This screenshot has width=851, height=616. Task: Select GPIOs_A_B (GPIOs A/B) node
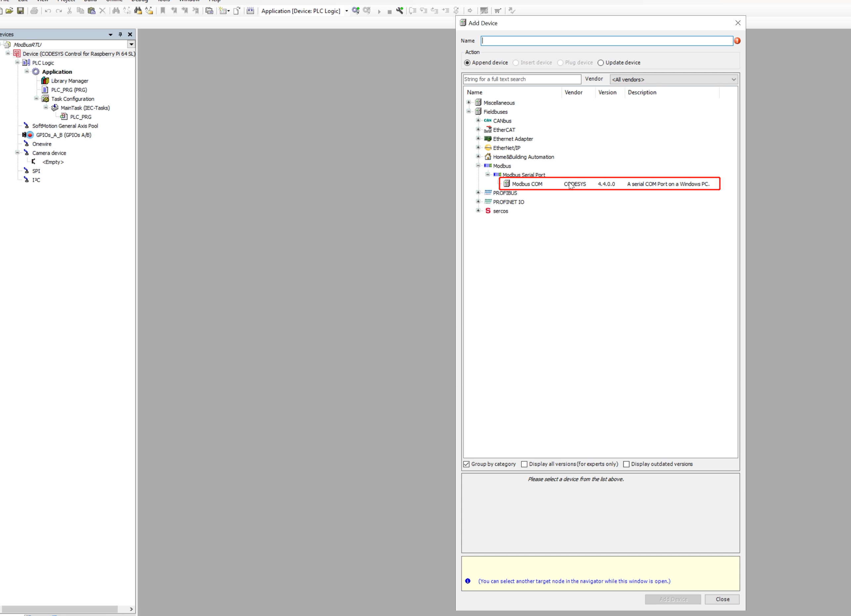click(x=64, y=135)
